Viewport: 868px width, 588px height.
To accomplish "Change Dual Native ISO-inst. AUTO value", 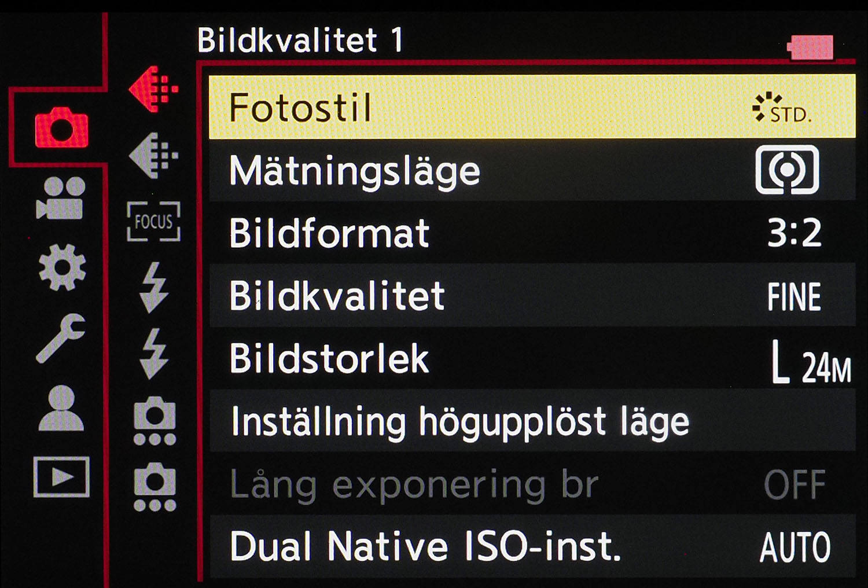I will (795, 547).
